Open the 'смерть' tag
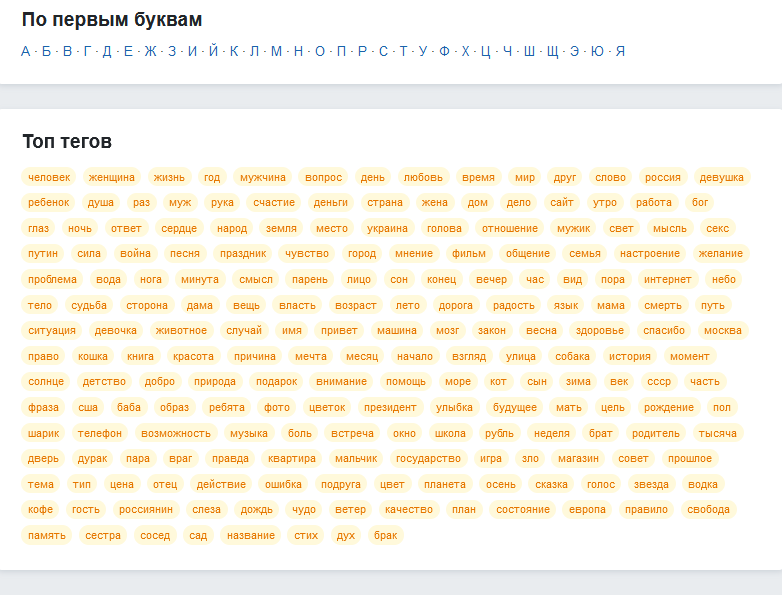 click(663, 305)
